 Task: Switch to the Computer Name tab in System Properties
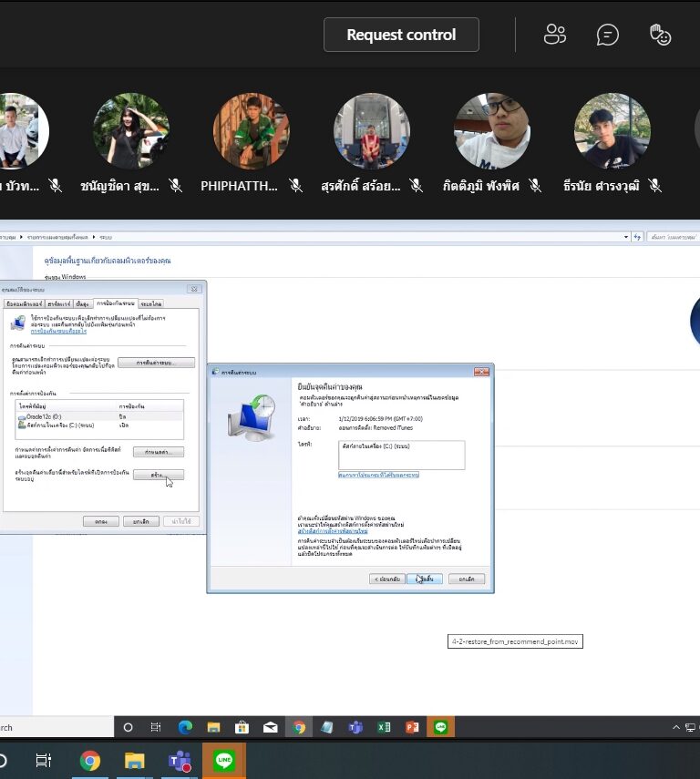pos(24,303)
